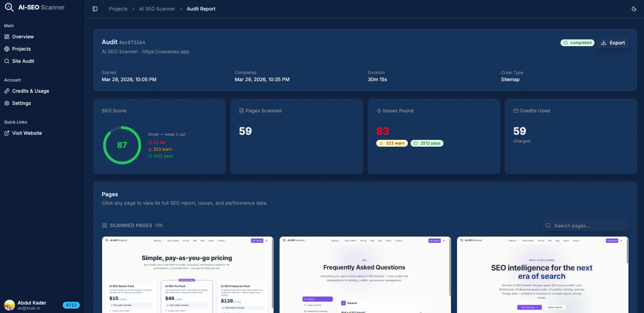
Task: Click the 2512 pass line in SEO Score
Action: pos(160,156)
